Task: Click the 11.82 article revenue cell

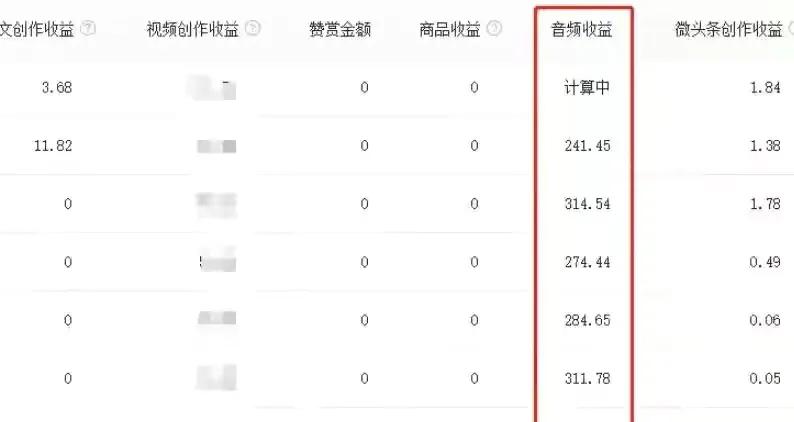Action: pos(53,146)
